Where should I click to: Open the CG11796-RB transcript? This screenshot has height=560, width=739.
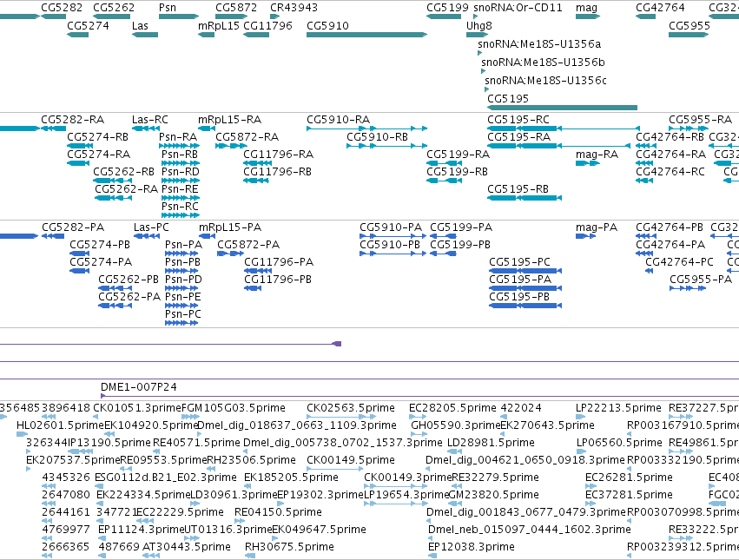256,181
